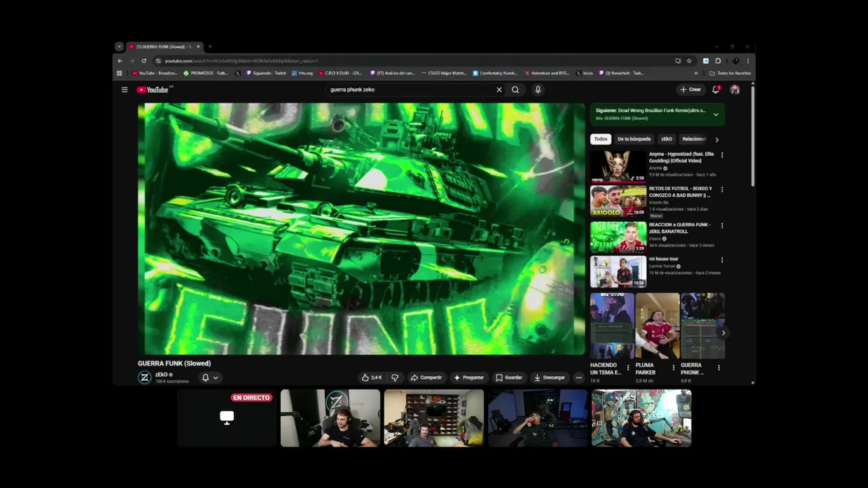Screen dimensions: 868x488
Task: Select the 'Relacionados' filter chip
Action: [694, 139]
